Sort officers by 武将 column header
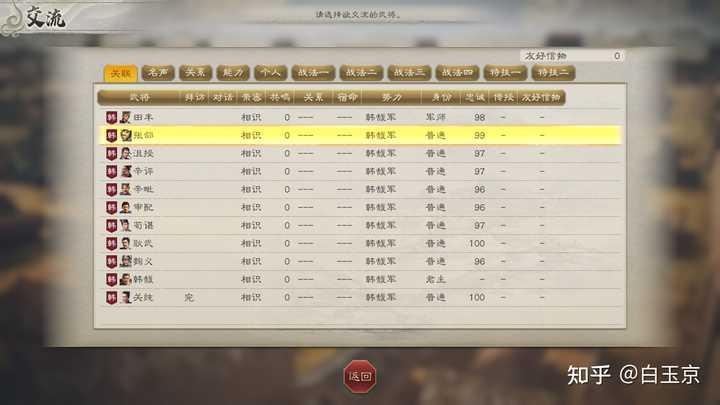The image size is (720, 405). point(139,97)
